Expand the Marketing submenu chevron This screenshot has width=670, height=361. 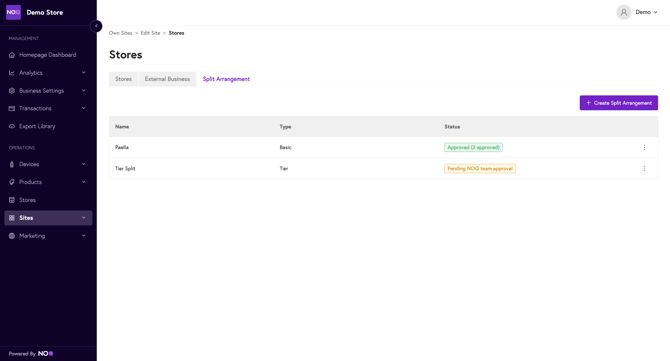point(84,236)
